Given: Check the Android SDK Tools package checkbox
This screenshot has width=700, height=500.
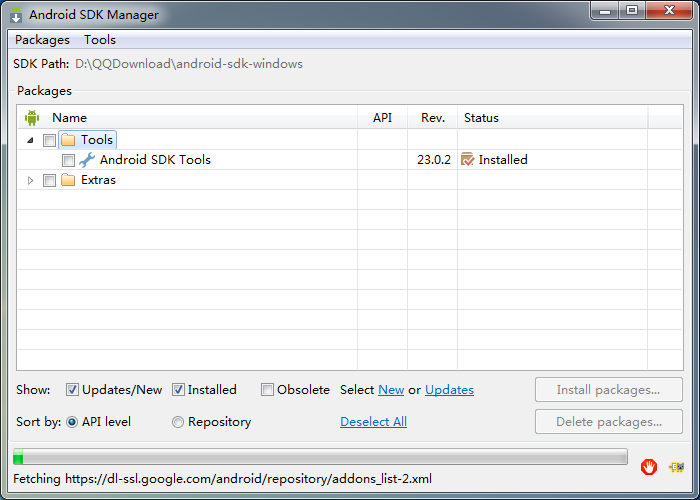Looking at the screenshot, I should (x=68, y=160).
